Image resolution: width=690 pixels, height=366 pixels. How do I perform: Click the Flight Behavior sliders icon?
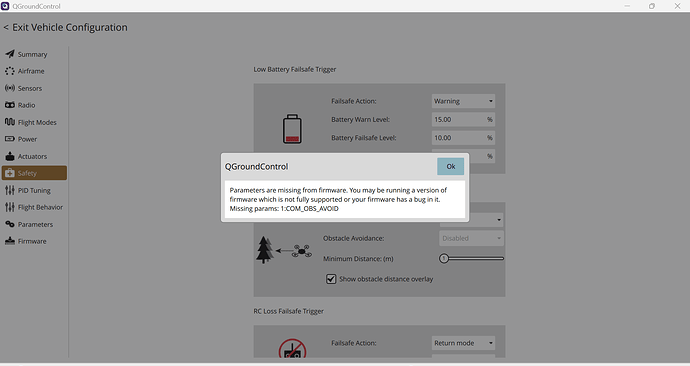pos(10,207)
